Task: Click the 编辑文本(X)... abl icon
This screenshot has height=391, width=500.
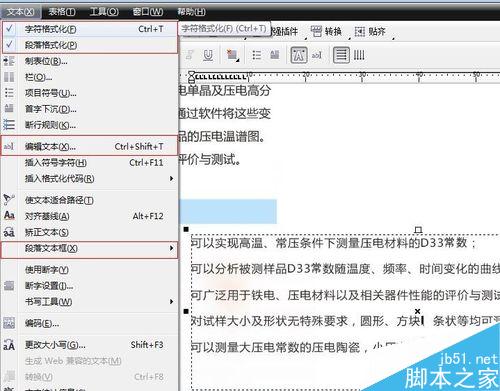Action: (x=9, y=146)
